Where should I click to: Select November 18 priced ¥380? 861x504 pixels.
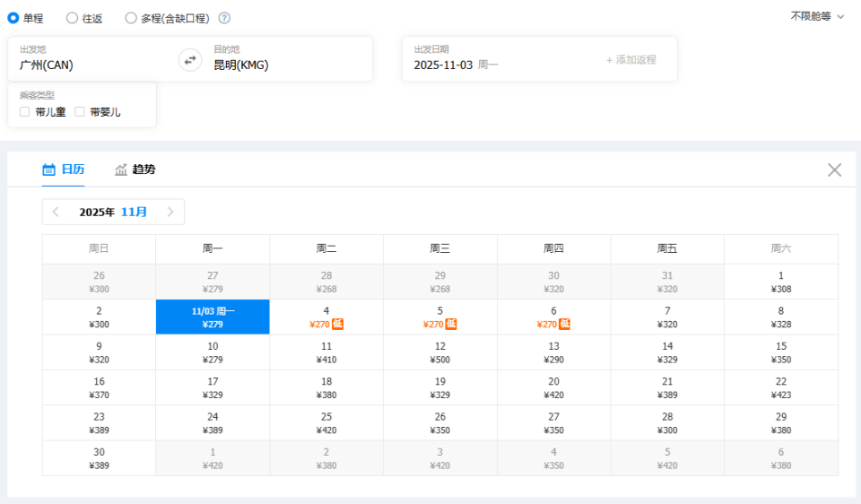pos(326,387)
